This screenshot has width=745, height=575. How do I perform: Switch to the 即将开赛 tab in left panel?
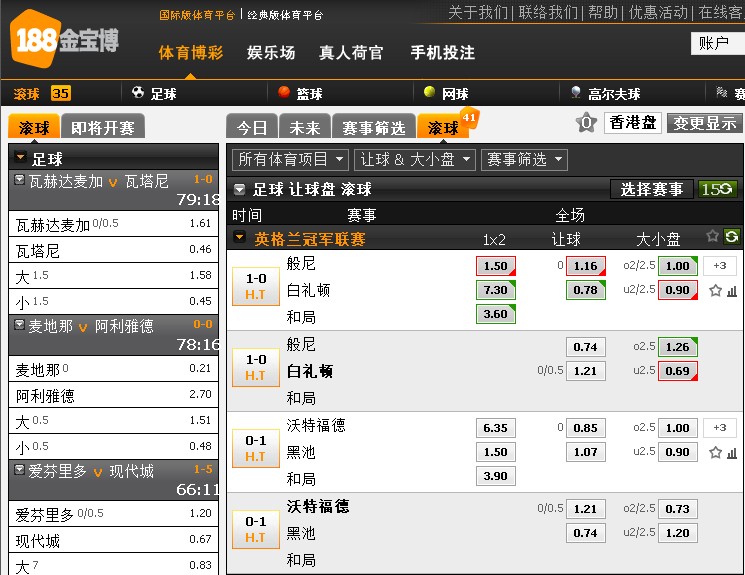pos(103,126)
